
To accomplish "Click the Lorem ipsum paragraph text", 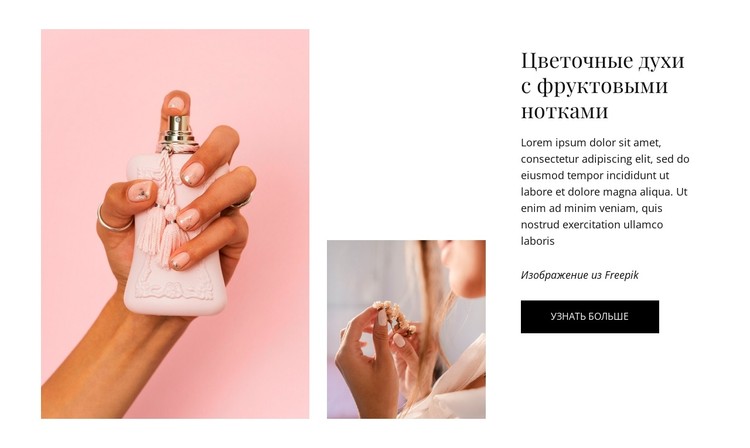I will (605, 192).
